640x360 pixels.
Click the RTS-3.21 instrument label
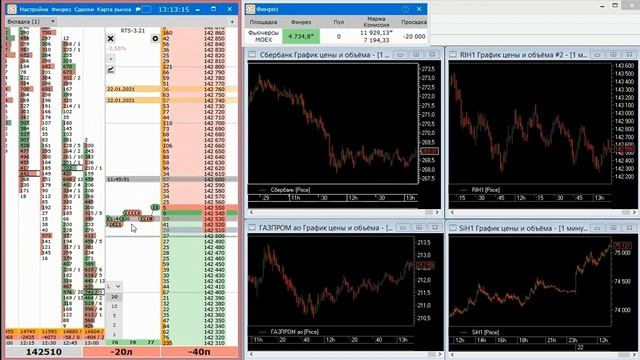point(133,31)
